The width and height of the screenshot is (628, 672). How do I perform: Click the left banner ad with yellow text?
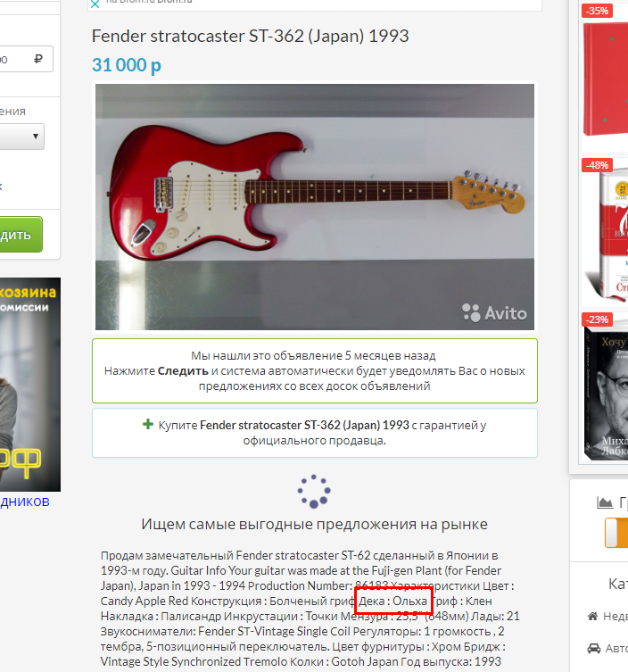tap(30, 385)
